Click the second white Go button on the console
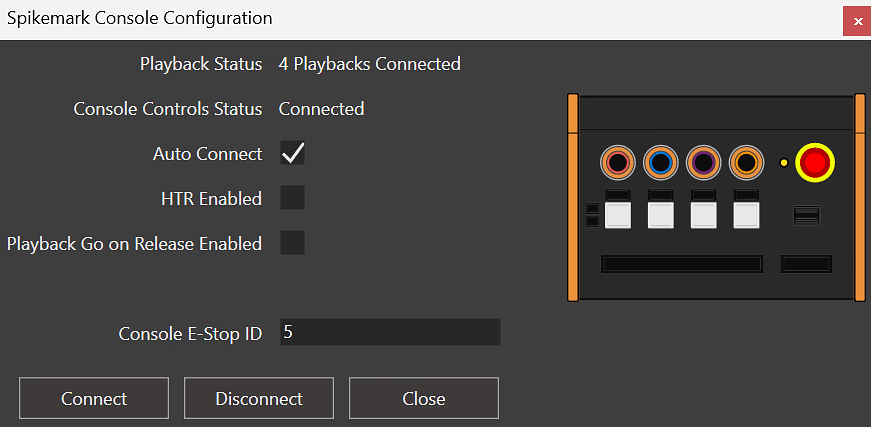 tap(660, 215)
